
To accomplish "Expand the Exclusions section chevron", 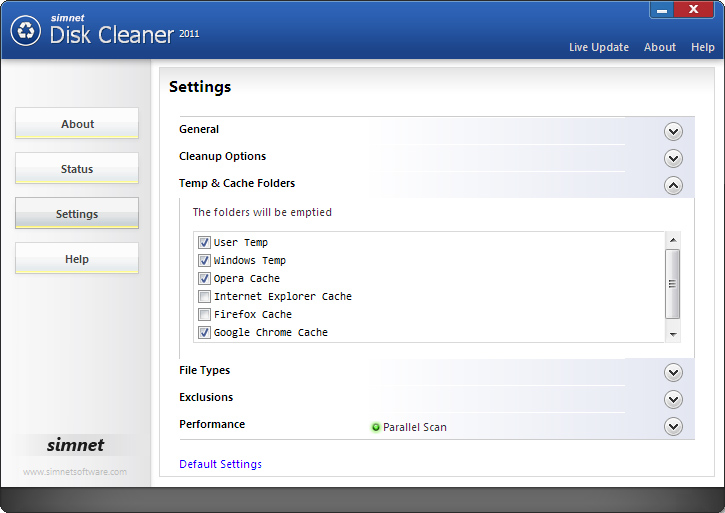I will coord(673,399).
